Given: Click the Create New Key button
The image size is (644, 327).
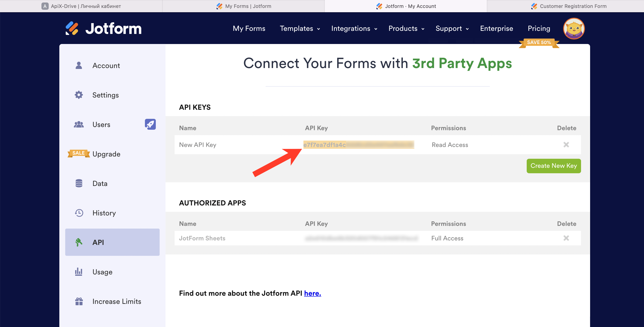Looking at the screenshot, I should pos(553,166).
